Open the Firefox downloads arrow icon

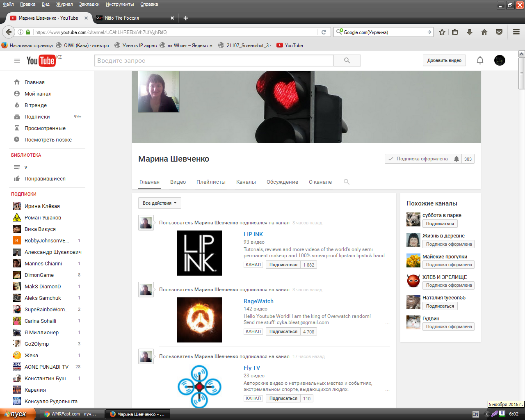tap(470, 32)
